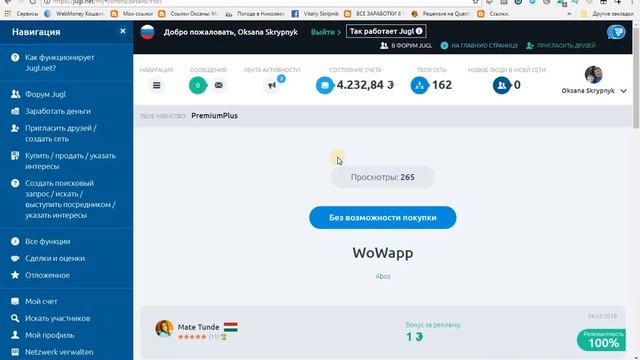Open the envelope messages icon
The image size is (640, 360).
pos(219,85)
